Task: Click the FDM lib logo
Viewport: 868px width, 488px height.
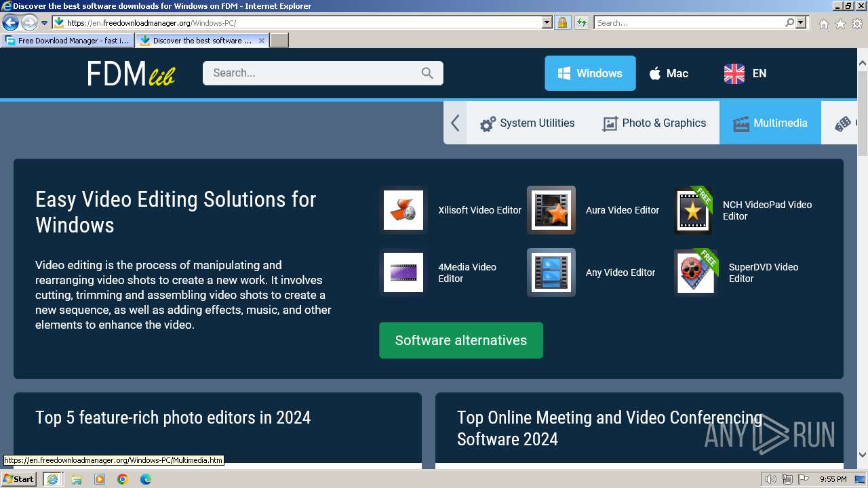Action: click(131, 74)
